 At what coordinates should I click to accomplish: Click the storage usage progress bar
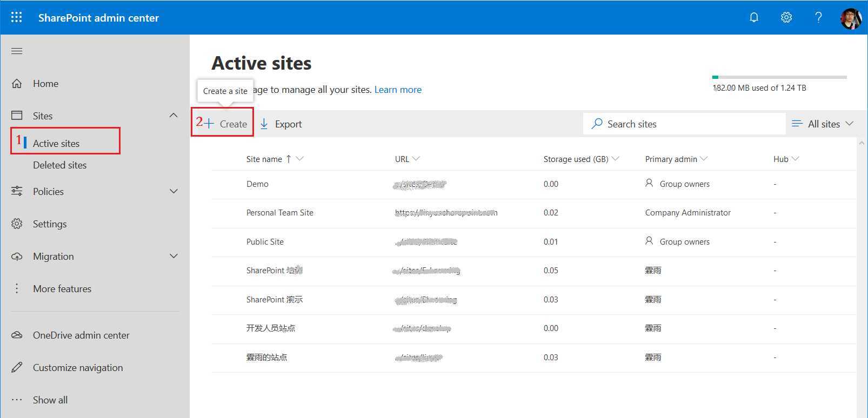coord(779,77)
